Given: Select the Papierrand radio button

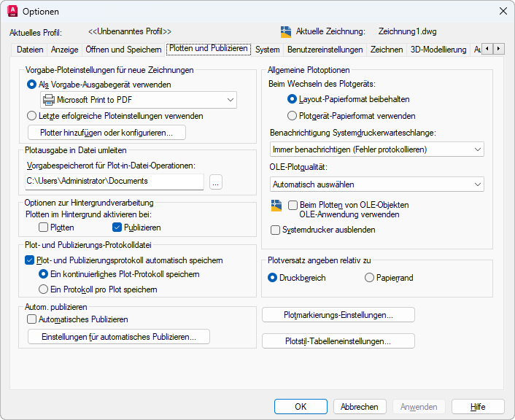Looking at the screenshot, I should (369, 278).
